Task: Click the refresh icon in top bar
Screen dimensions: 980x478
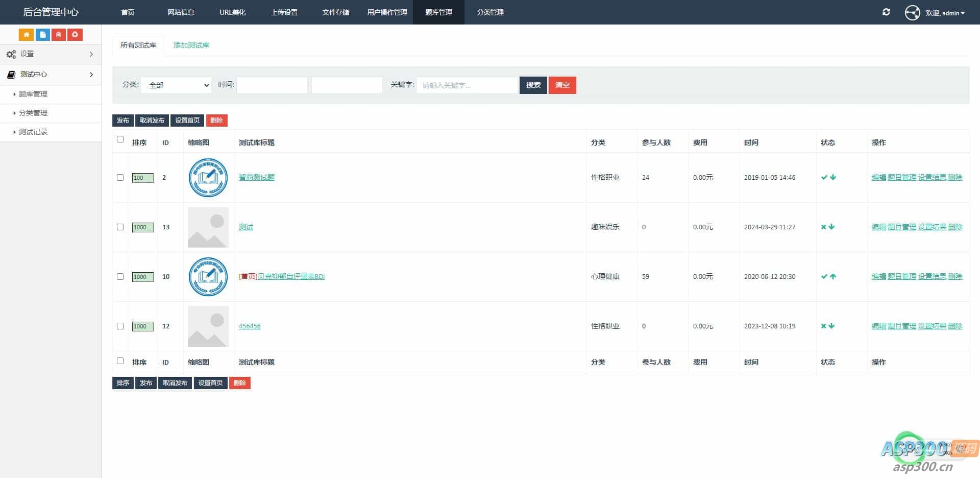Action: coord(886,12)
